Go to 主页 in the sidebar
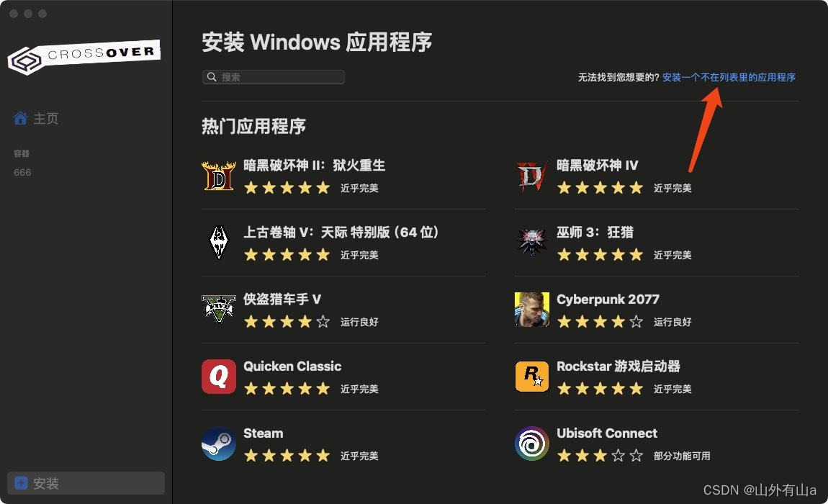 [x=36, y=118]
